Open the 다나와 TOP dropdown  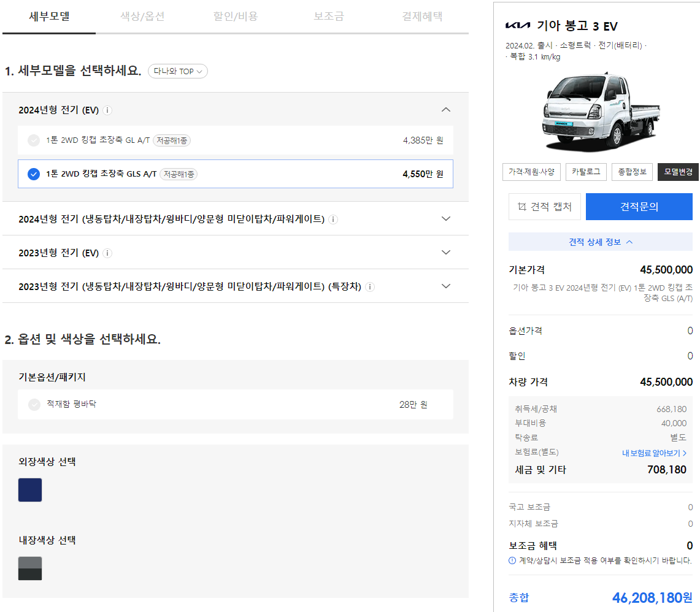[178, 71]
